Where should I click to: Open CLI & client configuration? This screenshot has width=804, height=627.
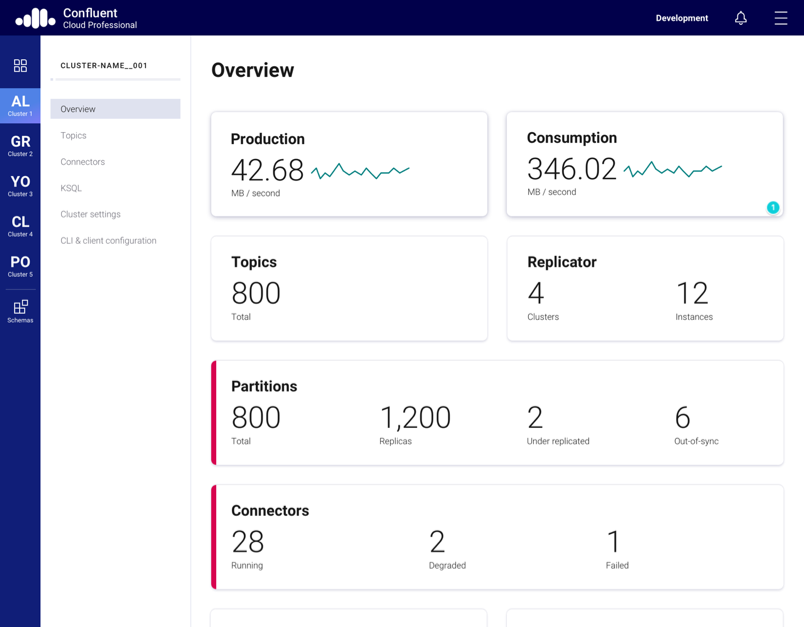[108, 241]
